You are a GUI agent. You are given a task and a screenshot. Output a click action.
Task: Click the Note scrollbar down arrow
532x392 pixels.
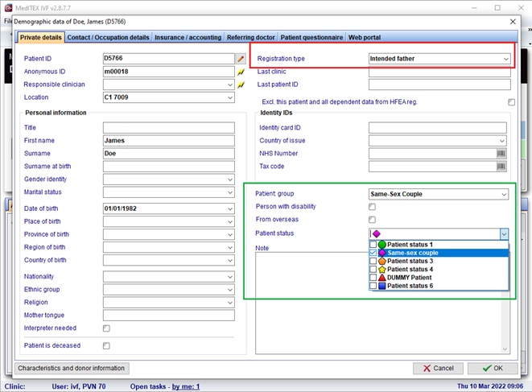505,349
